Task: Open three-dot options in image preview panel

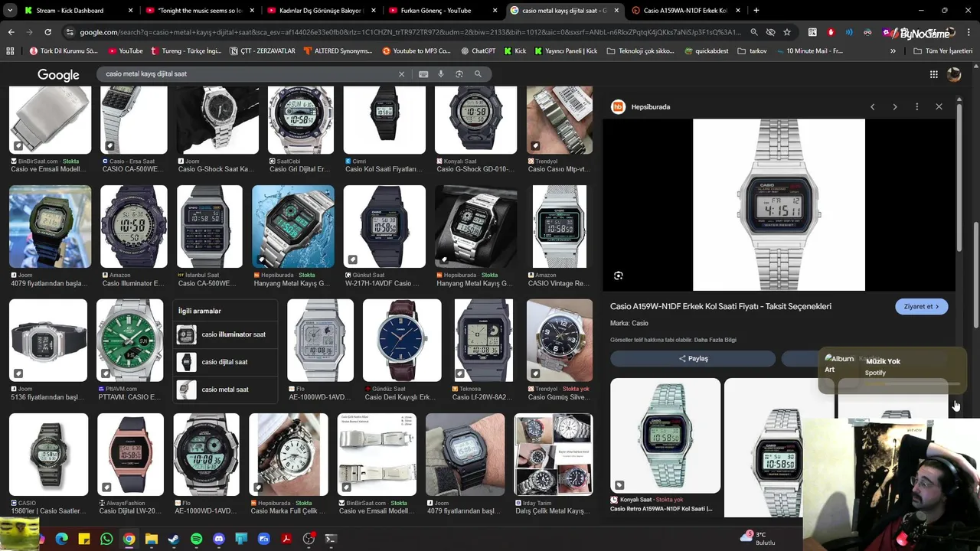Action: click(x=916, y=107)
